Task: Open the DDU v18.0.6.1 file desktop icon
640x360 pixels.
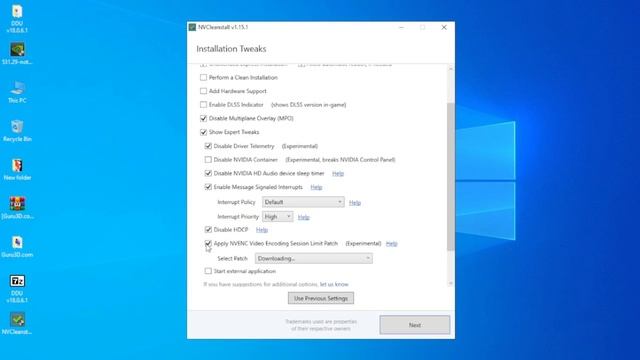Action: [x=17, y=18]
